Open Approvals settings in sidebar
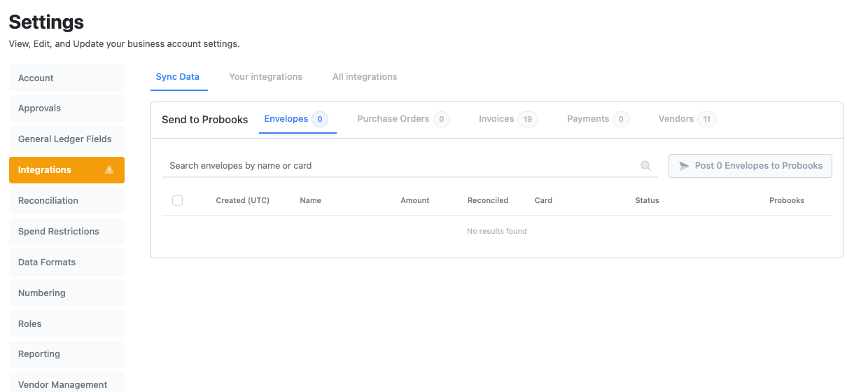Viewport: 868px width, 392px height. 66,108
